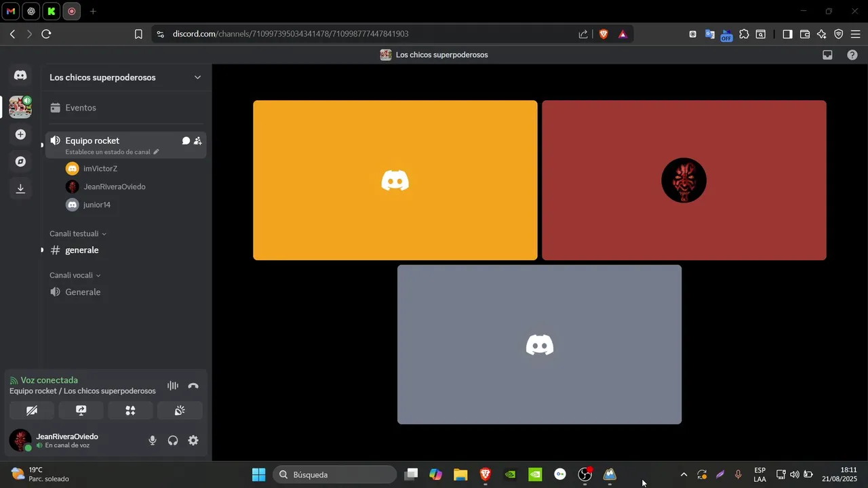Switch to green K browser tab
868x488 pixels.
click(x=51, y=12)
